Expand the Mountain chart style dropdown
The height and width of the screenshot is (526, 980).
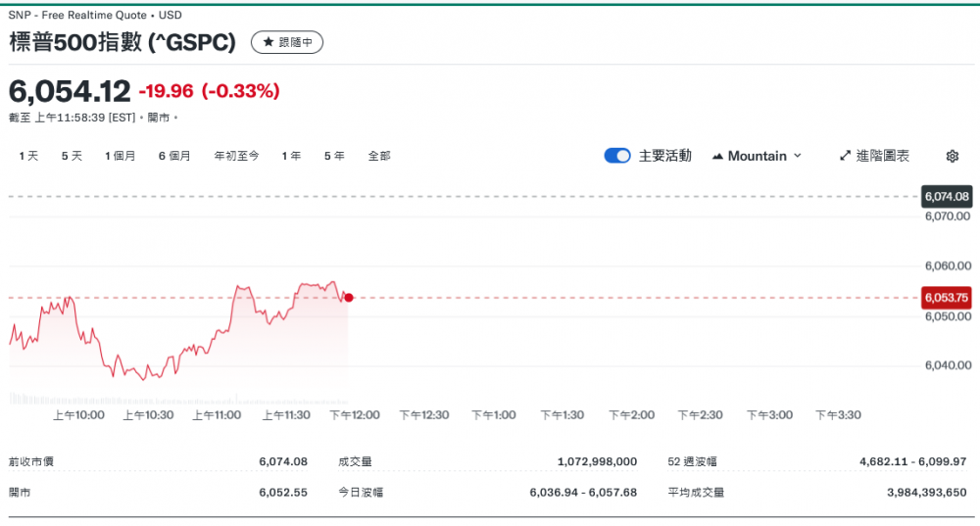coord(797,156)
